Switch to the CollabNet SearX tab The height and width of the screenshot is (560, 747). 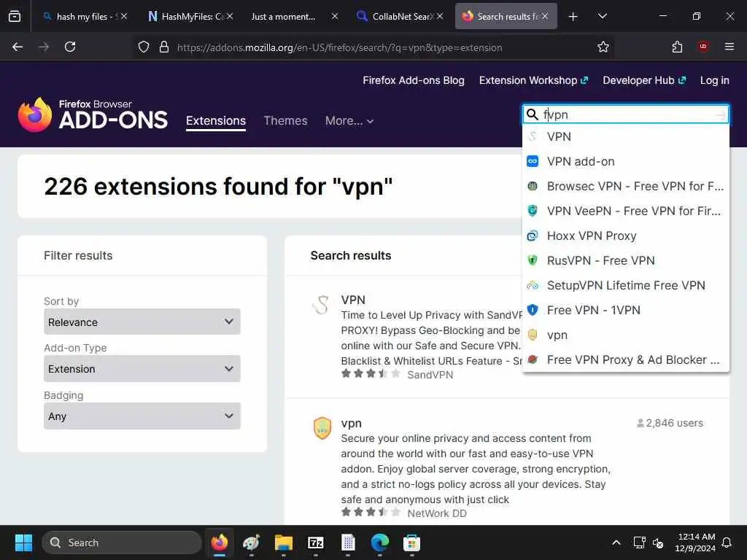(400, 17)
